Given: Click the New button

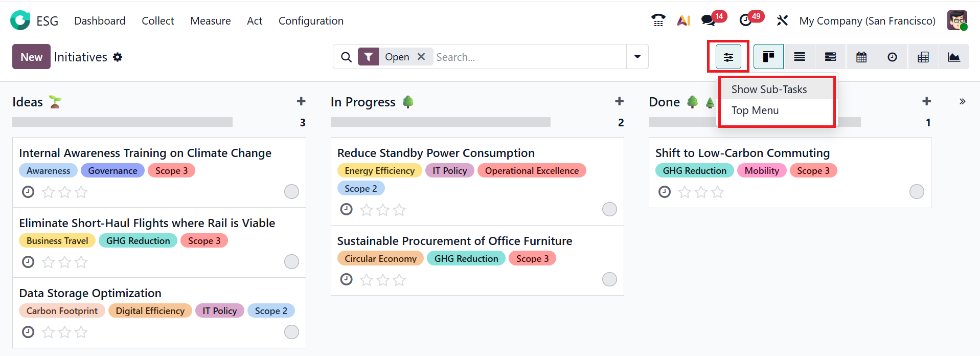Looking at the screenshot, I should coord(31,57).
